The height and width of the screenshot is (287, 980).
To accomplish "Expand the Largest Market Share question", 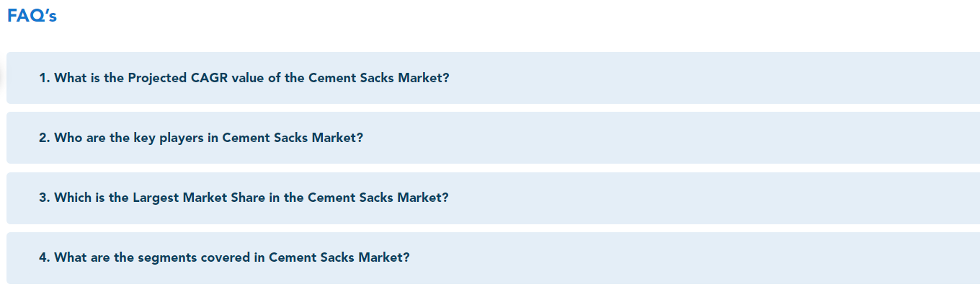I will pos(493,198).
